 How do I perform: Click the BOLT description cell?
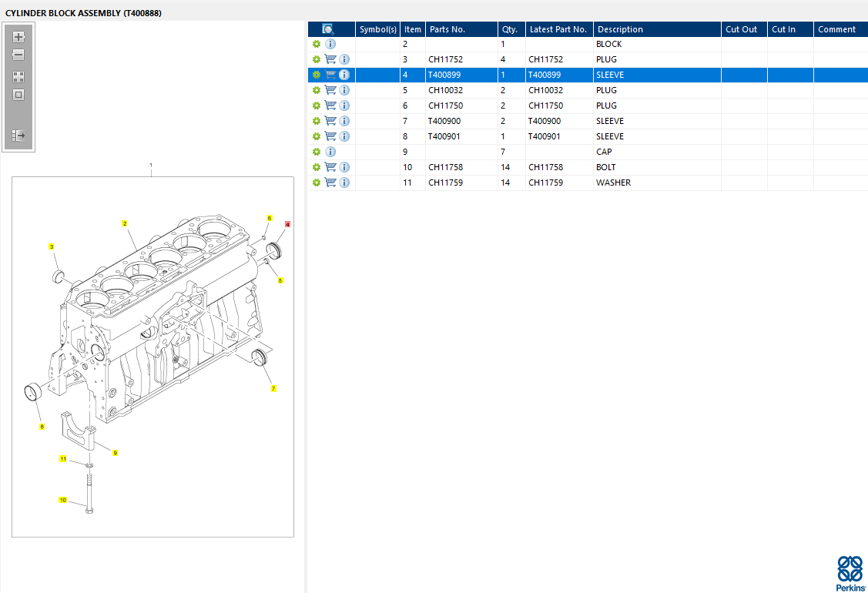(657, 167)
